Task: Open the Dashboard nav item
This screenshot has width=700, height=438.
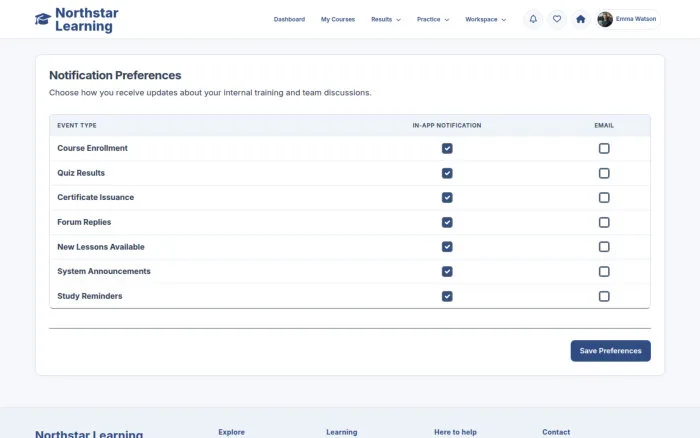Action: pos(289,19)
